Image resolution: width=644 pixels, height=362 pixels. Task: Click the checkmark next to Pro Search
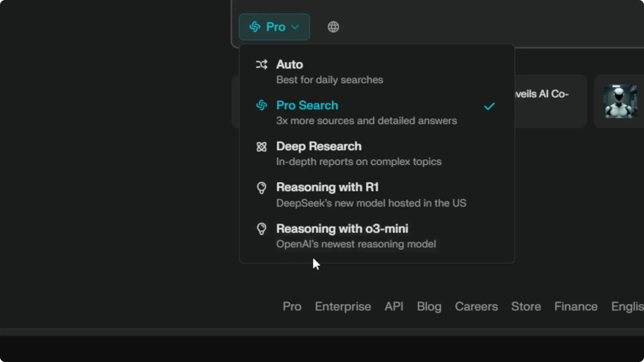[489, 106]
